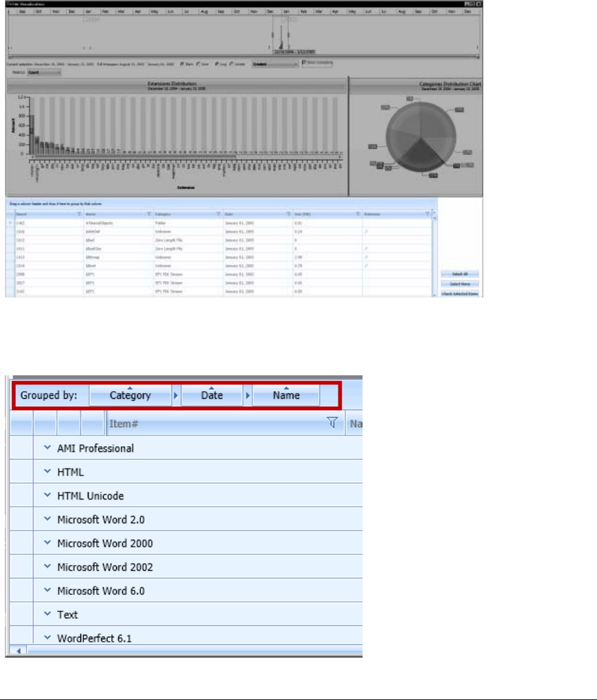
Task: Click the Extensions Distribution panel header
Action: click(176, 85)
